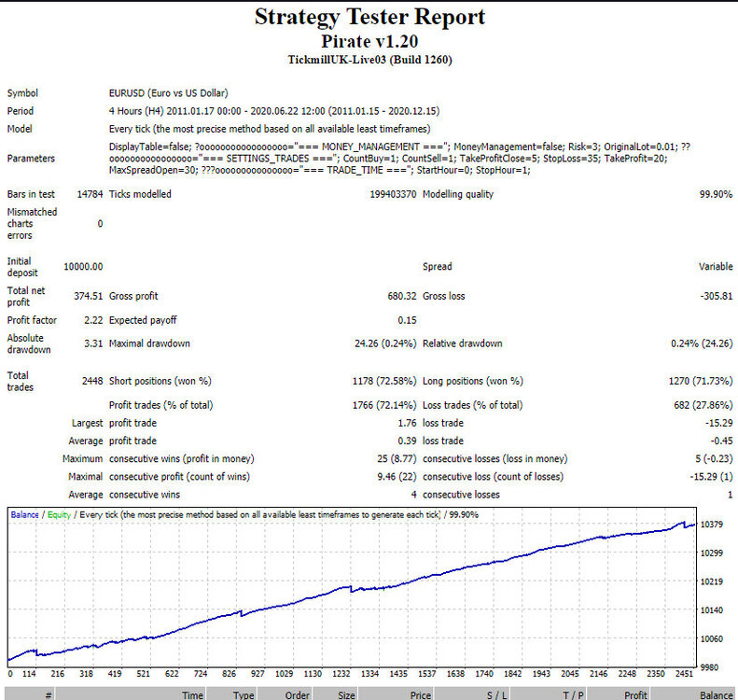Select Profit trades 1766 (72.14%) value
This screenshot has width=738, height=700.
[384, 405]
